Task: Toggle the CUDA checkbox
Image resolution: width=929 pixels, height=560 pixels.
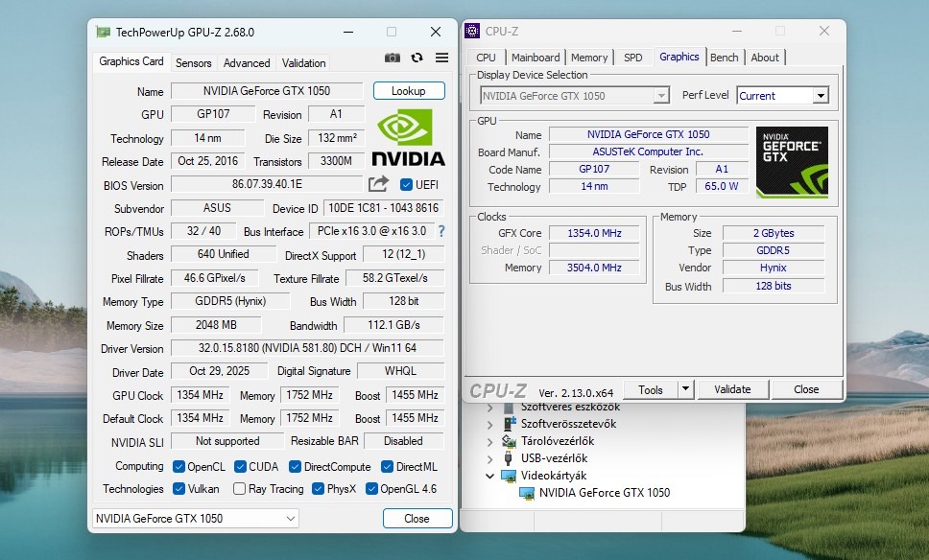Action: (x=241, y=466)
